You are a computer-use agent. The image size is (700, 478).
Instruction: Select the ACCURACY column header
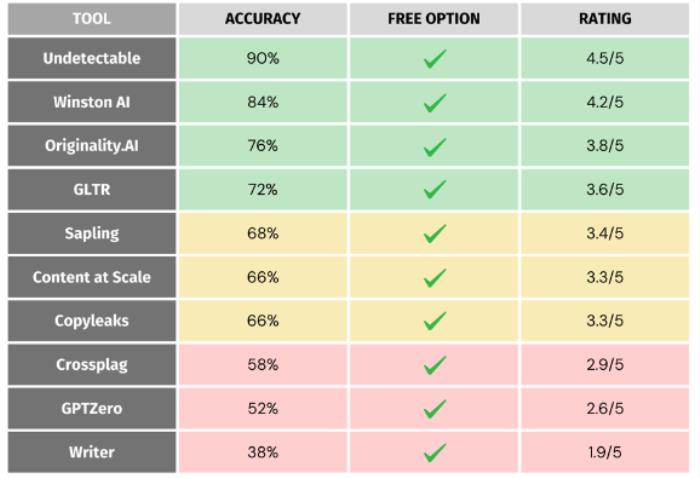point(263,19)
